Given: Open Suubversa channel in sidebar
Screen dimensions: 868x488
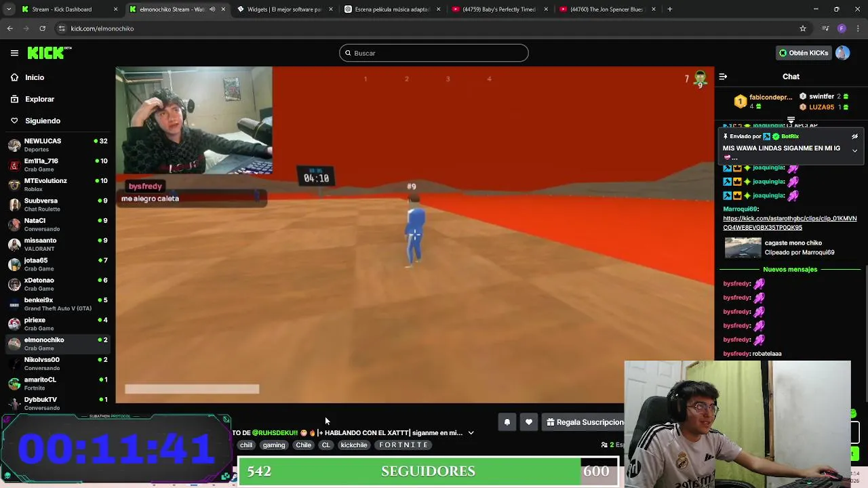Looking at the screenshot, I should coord(58,205).
